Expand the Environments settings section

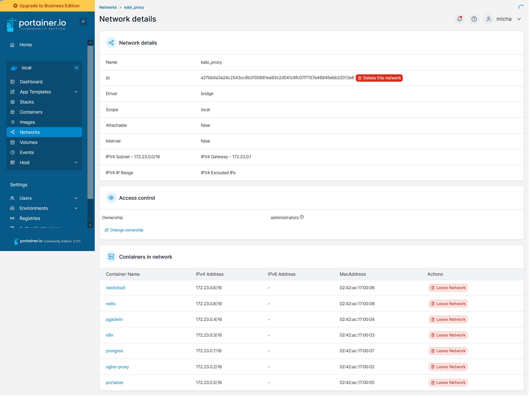(x=76, y=208)
